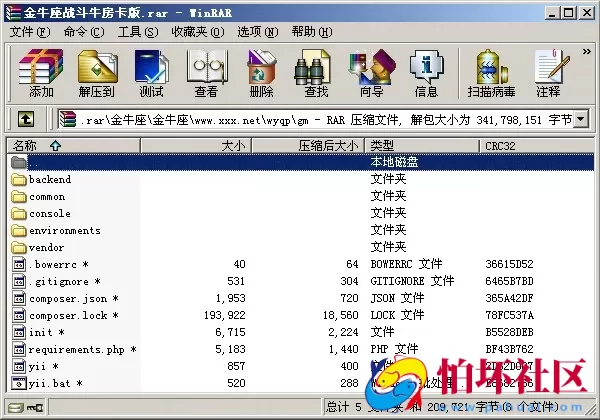This screenshot has height=420, width=600.
Task: Click the drive icon in status bar
Action: (x=15, y=408)
